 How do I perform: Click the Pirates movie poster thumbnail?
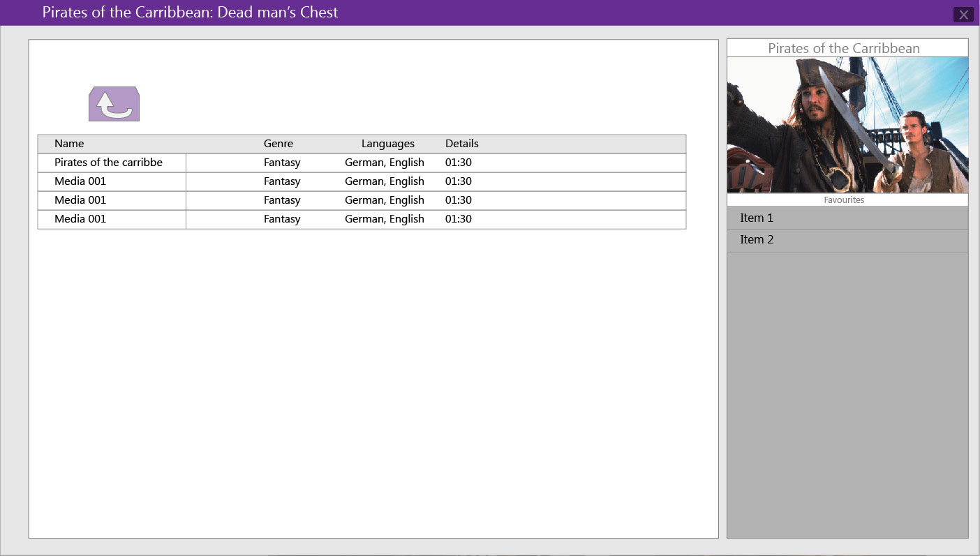click(x=847, y=125)
